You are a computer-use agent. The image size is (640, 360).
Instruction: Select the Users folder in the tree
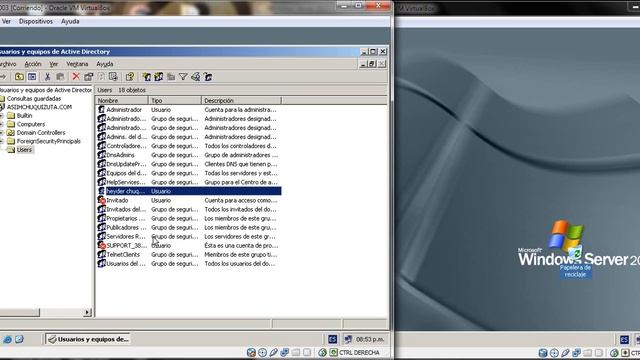tap(24, 150)
